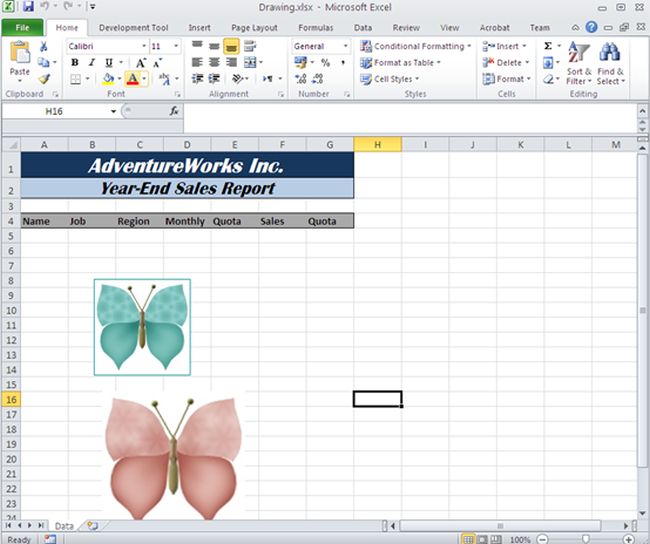Click zoom in plus button

point(629,539)
